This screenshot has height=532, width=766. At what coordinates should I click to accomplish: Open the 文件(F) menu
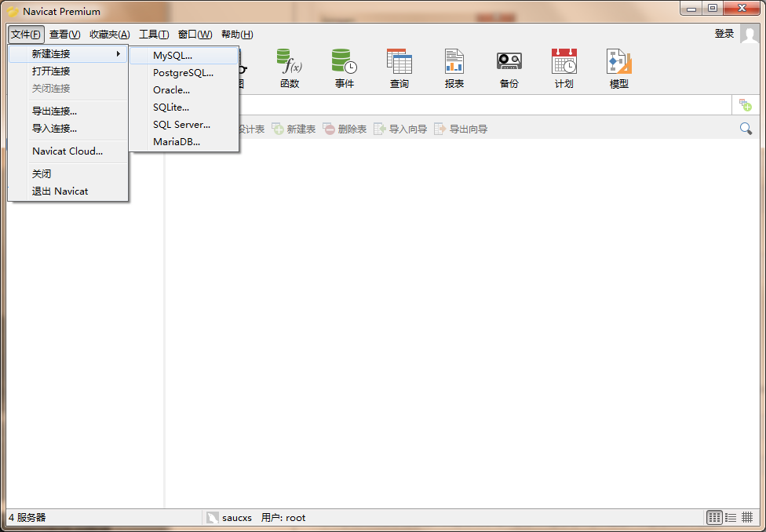coord(26,35)
